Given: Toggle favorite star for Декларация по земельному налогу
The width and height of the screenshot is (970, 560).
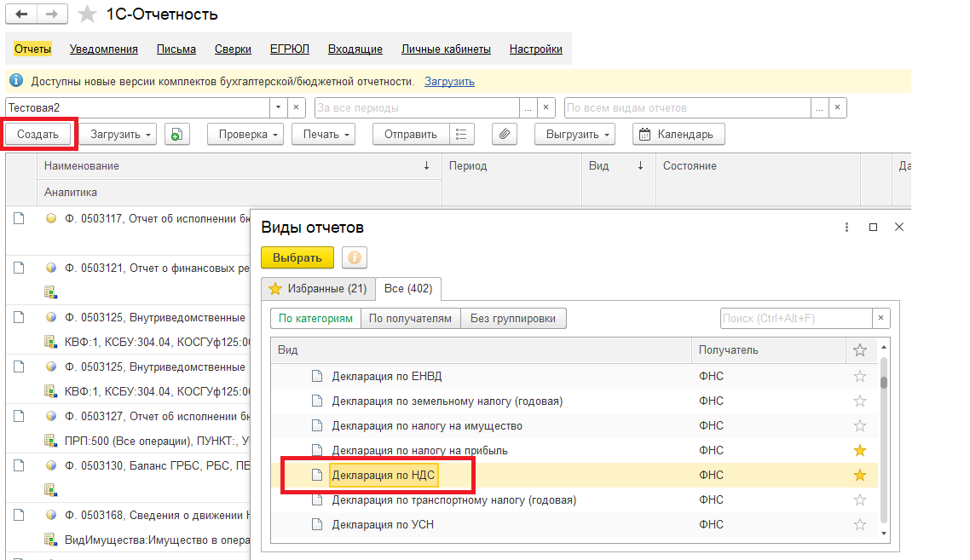Looking at the screenshot, I should (x=860, y=401).
